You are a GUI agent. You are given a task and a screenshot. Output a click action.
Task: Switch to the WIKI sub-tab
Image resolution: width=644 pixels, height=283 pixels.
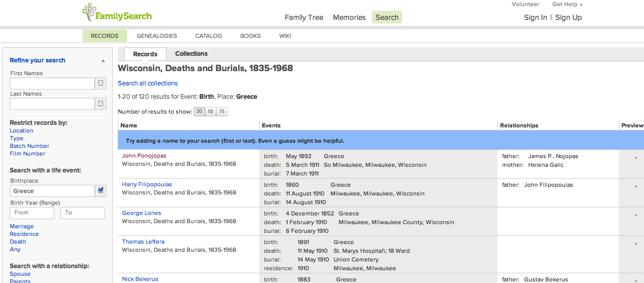(x=285, y=36)
